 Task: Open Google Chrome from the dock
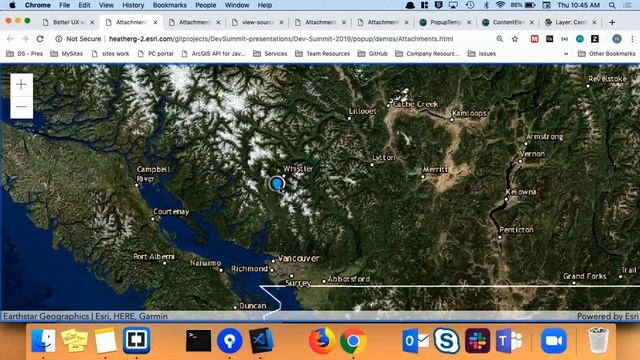click(353, 340)
